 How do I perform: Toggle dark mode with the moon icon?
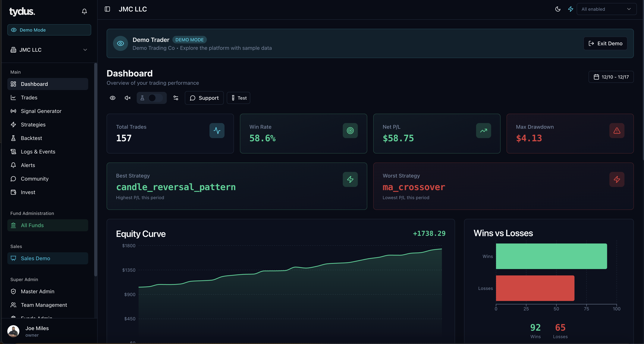click(558, 9)
